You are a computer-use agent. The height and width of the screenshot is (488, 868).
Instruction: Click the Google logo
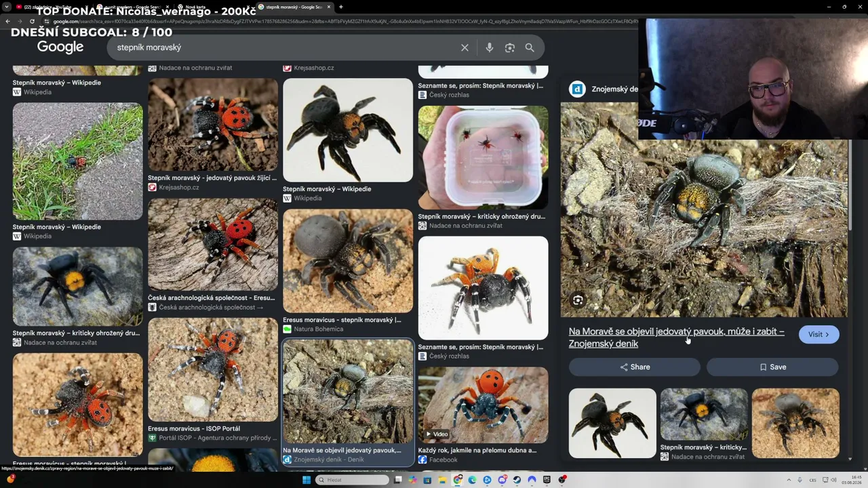[x=60, y=47]
